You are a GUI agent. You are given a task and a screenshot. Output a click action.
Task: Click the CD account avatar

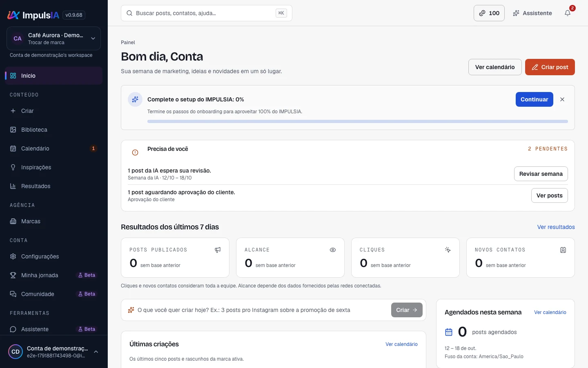(x=16, y=352)
